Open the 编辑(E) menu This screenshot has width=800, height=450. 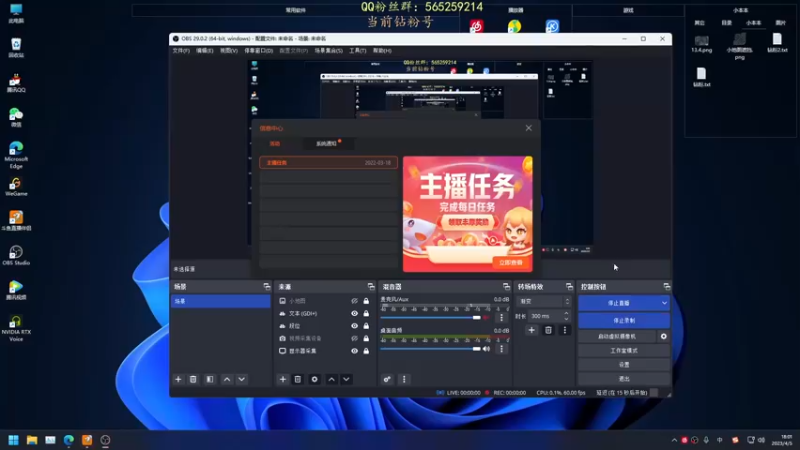[205, 51]
